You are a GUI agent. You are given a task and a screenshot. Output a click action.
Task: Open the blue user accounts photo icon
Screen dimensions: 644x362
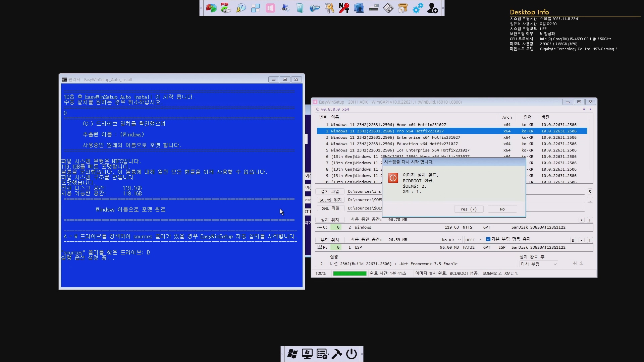pyautogui.click(x=359, y=8)
